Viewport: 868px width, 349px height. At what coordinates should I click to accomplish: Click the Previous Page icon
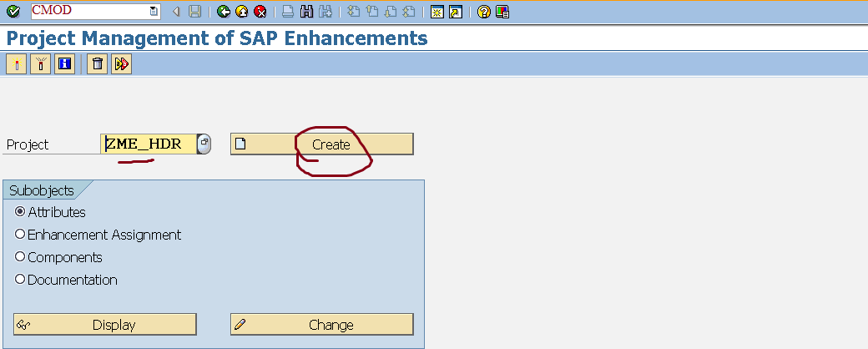pos(372,12)
